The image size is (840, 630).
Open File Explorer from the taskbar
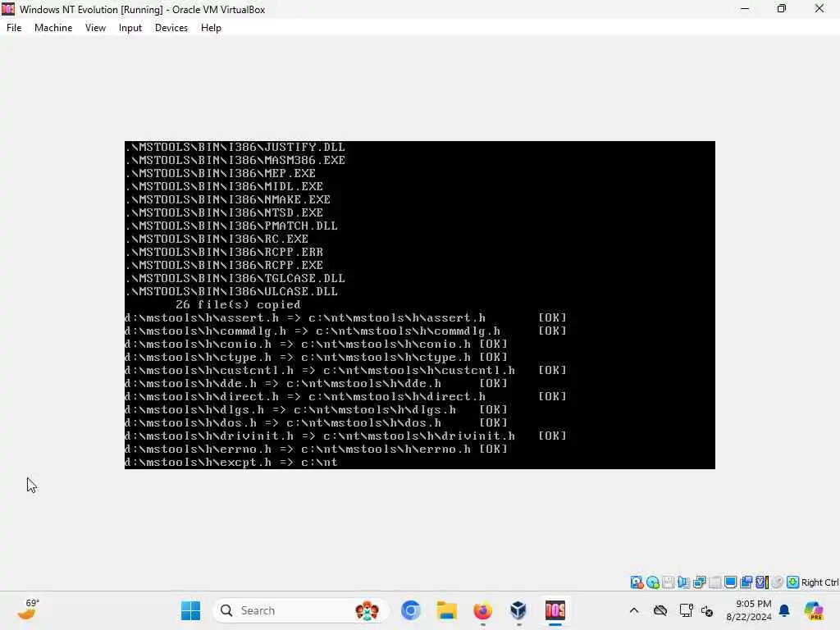446,610
